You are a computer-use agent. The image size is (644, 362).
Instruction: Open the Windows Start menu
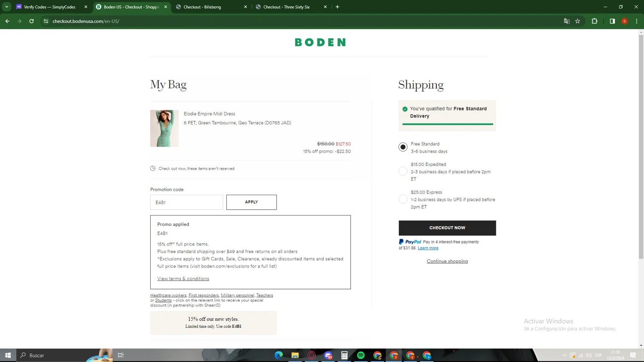[8, 355]
